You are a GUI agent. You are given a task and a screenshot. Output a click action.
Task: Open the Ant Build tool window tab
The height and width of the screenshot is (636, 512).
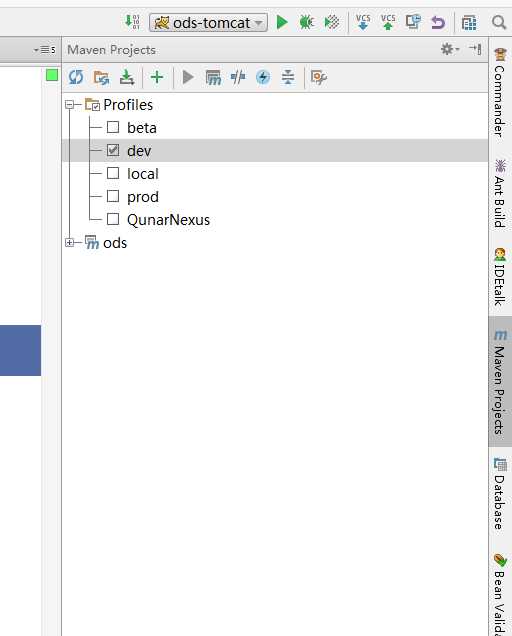500,193
